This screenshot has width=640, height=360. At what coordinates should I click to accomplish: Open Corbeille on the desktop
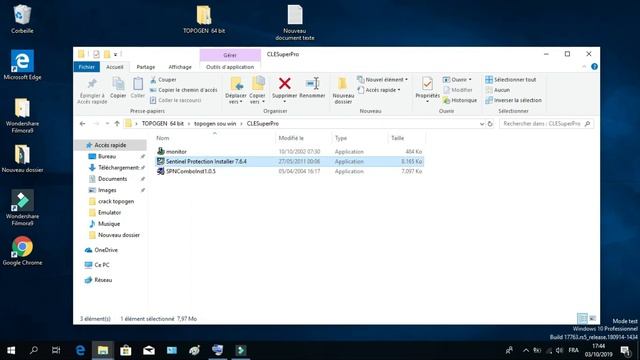[x=22, y=19]
